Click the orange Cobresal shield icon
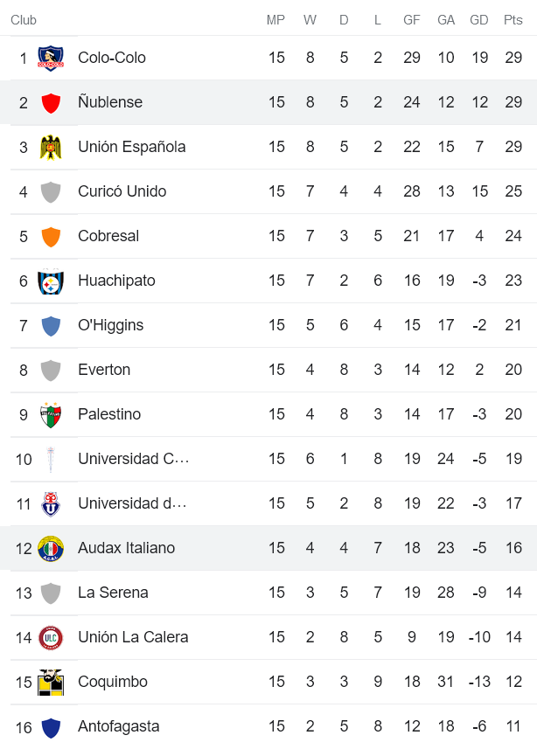Screen dimensions: 537x756 coord(51,237)
